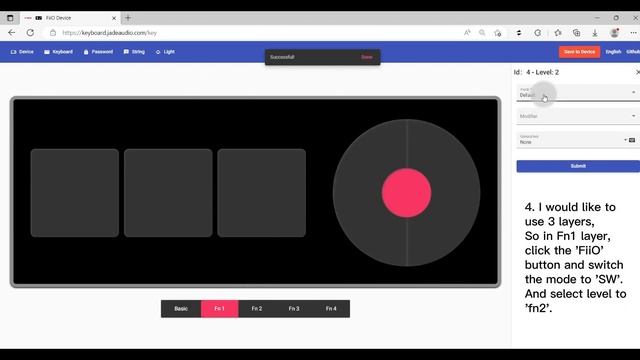
Task: Open the mode dropdown showing Default
Action: [x=578, y=92]
